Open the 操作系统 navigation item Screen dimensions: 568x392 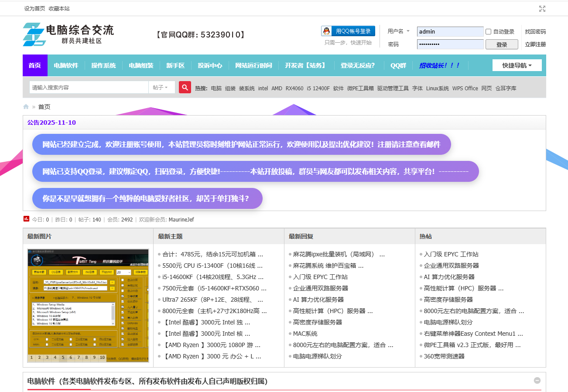tap(103, 65)
